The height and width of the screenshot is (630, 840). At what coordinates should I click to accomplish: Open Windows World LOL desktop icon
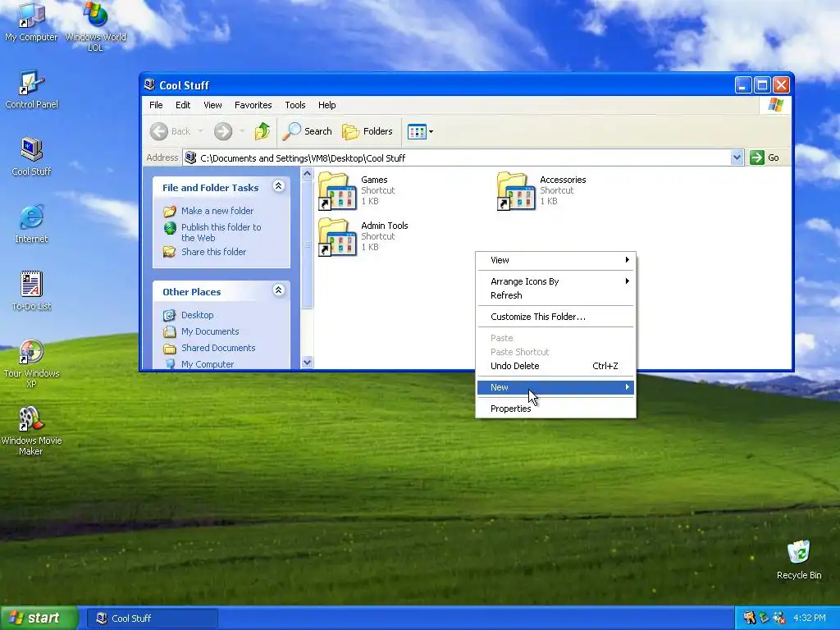pos(95,25)
